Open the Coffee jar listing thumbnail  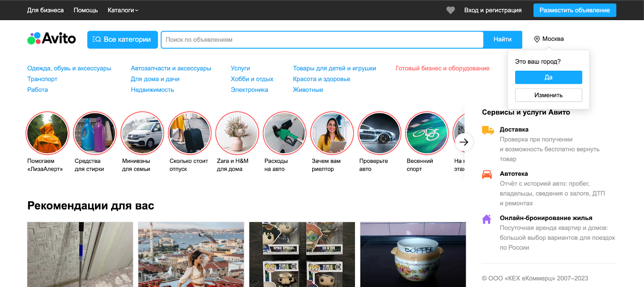(413, 254)
